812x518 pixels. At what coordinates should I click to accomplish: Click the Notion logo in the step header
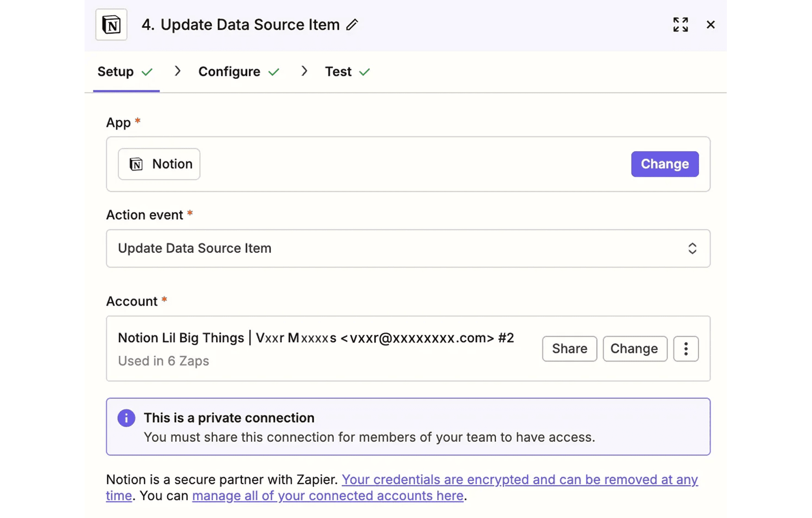111,25
